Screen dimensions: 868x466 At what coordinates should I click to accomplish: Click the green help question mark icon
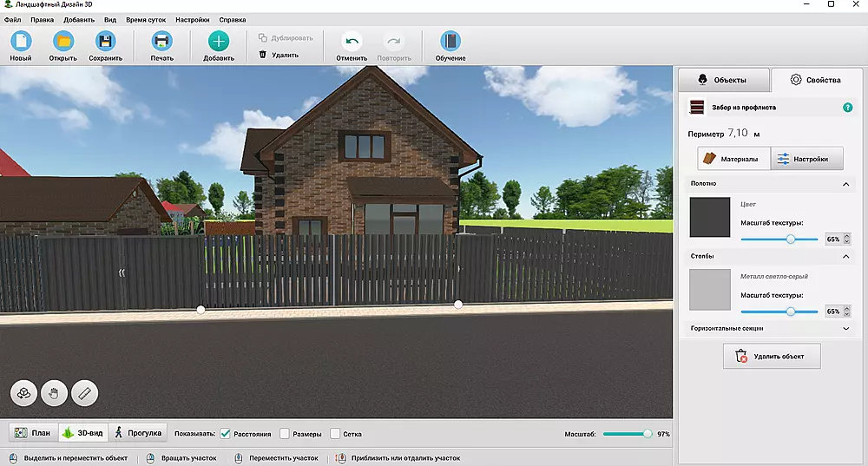(847, 108)
